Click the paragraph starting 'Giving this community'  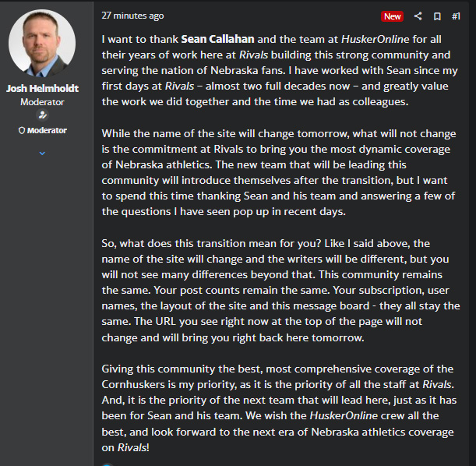pos(279,408)
